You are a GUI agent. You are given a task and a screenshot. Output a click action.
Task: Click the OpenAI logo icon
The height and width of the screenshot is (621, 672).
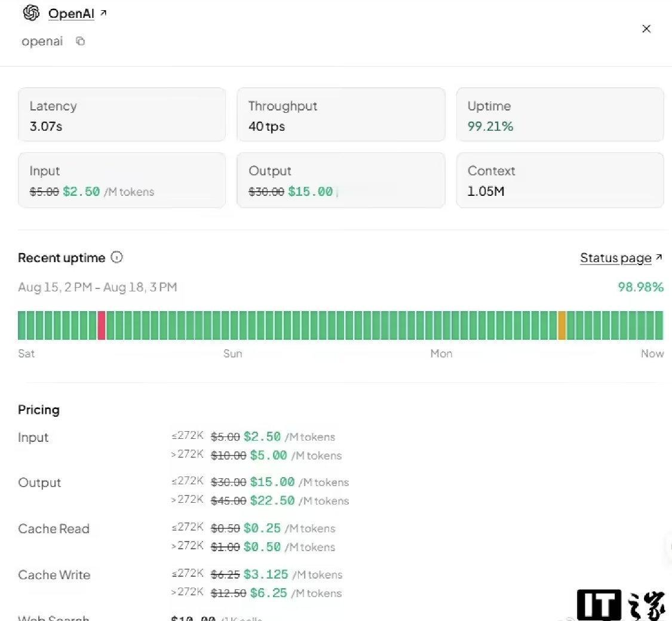[x=31, y=13]
